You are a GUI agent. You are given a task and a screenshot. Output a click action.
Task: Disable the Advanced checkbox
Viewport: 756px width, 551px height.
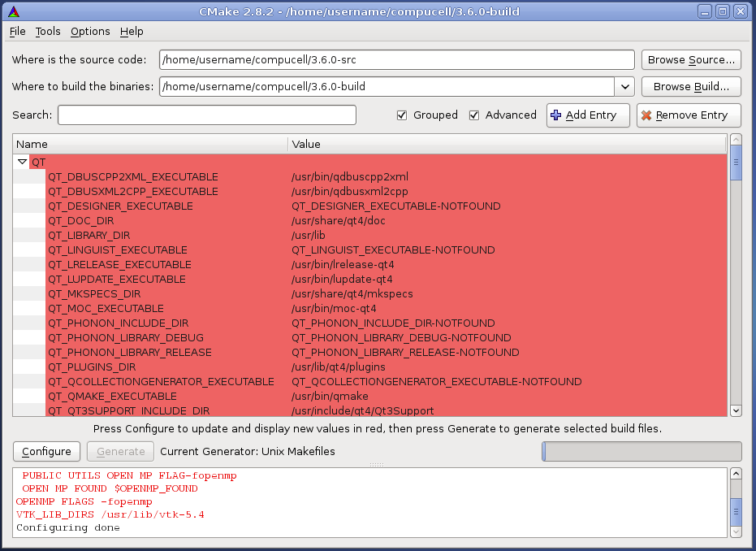(x=474, y=115)
